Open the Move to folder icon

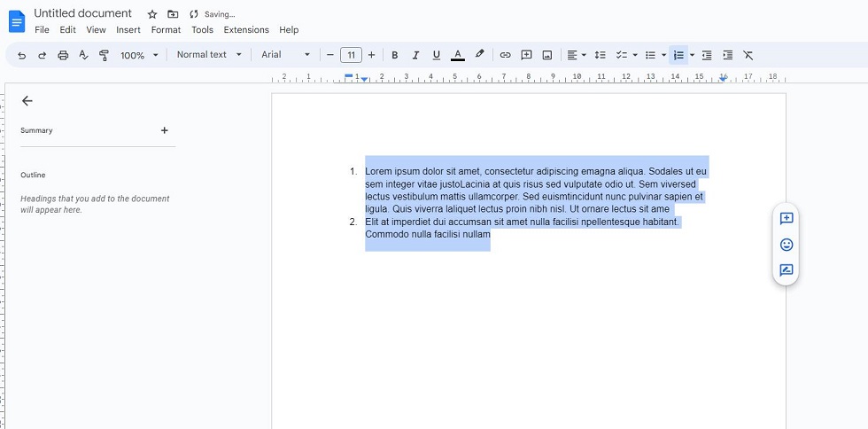173,14
